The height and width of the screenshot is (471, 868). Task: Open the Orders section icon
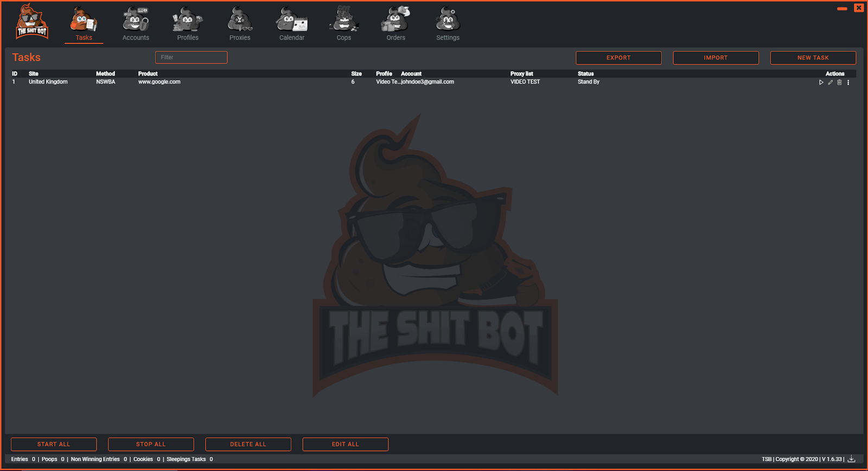[395, 20]
